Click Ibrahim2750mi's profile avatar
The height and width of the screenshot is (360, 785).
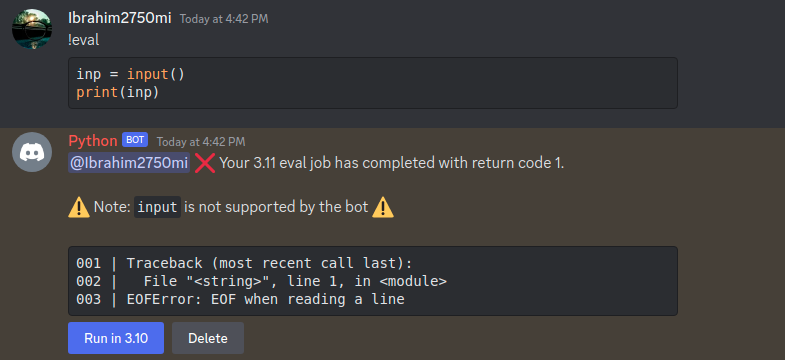click(x=32, y=29)
